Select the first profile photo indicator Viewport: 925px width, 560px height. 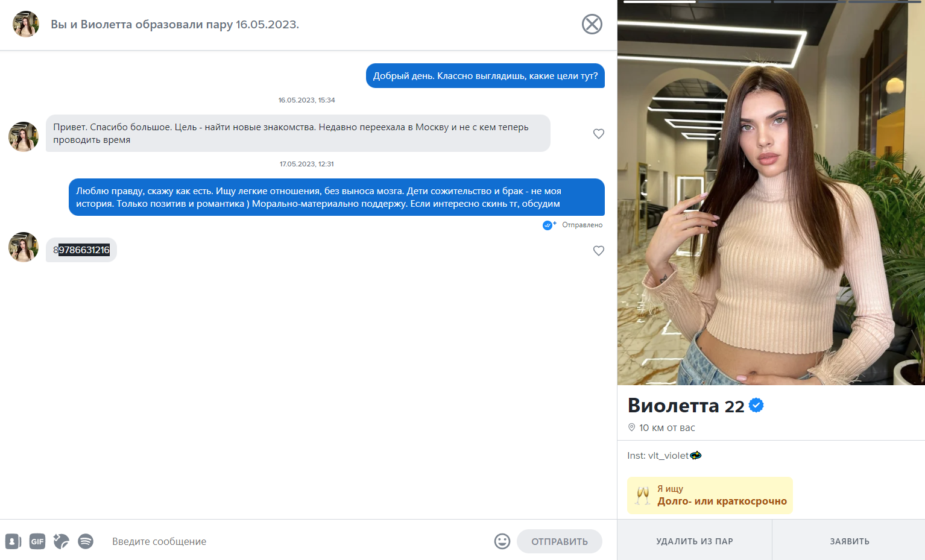coord(660,2)
